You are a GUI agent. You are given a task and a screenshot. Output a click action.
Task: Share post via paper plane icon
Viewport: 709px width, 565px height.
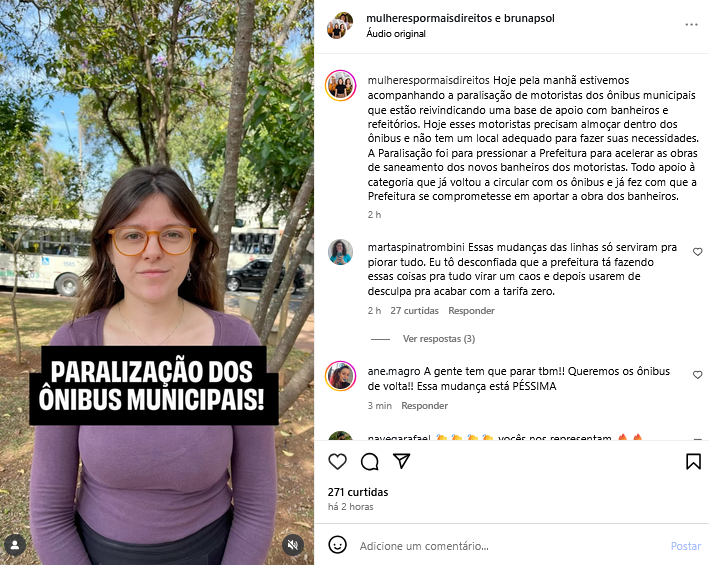[402, 461]
